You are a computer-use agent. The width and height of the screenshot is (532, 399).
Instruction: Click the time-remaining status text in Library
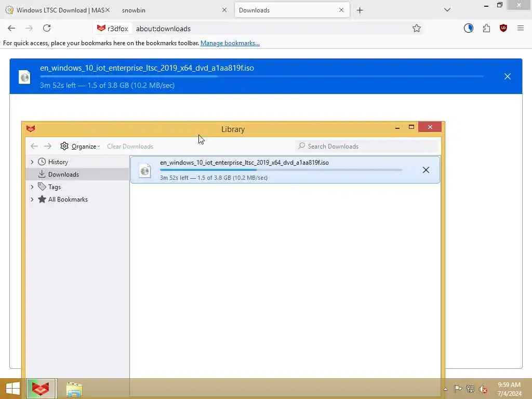[214, 178]
